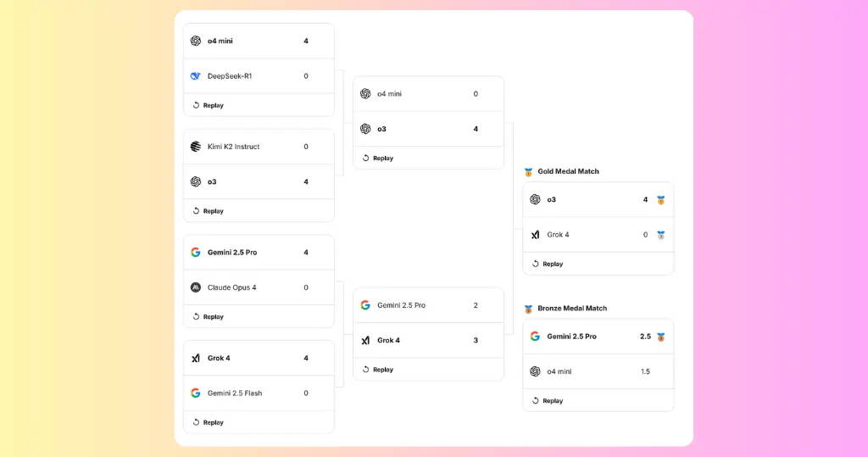Viewport: 868px width, 457px height.
Task: Select 'Gemini 2.5 Pro' name versus Claude Opus 4
Action: pyautogui.click(x=232, y=252)
